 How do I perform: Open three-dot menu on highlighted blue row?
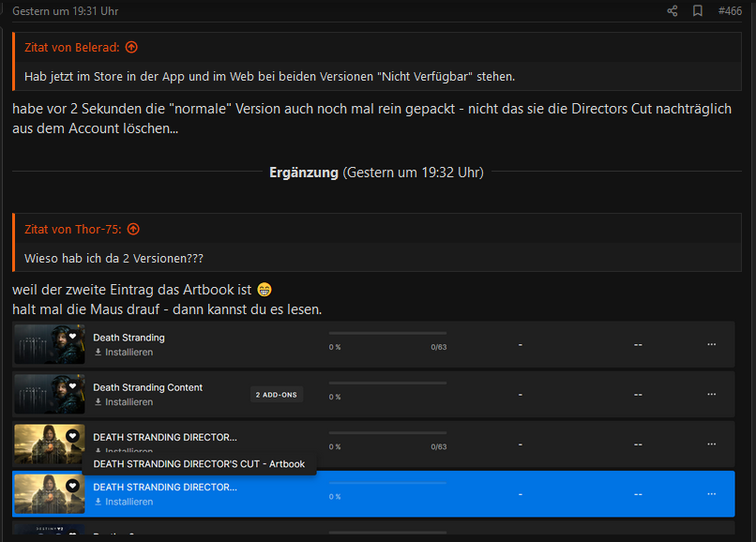coord(712,494)
